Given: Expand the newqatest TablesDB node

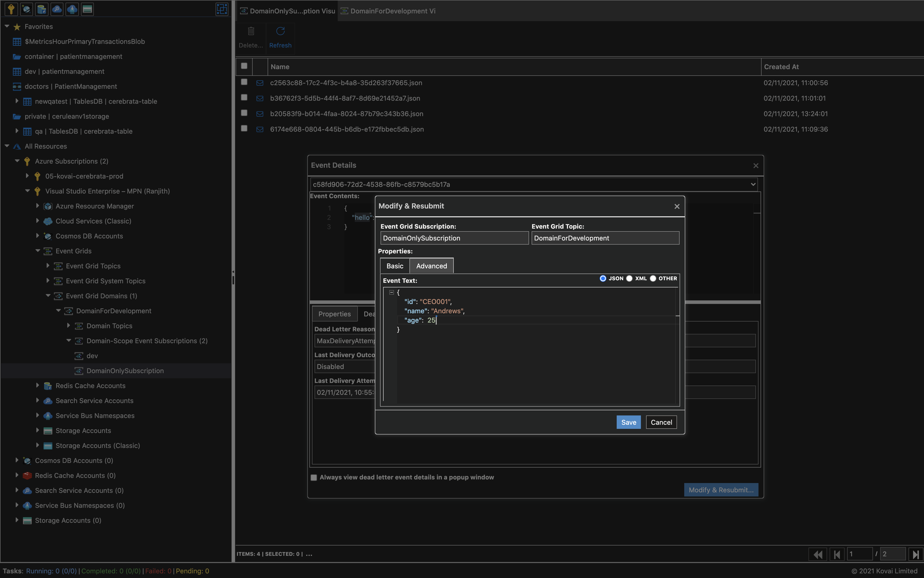Looking at the screenshot, I should (x=17, y=101).
